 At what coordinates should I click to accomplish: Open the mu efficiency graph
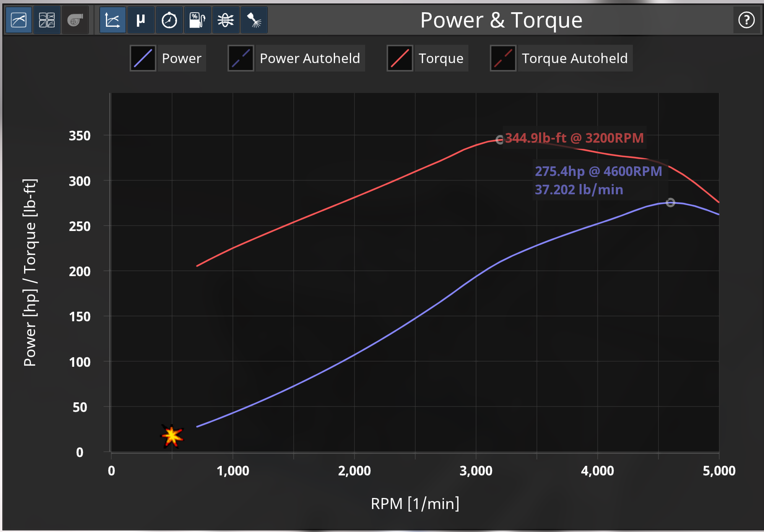click(x=141, y=20)
